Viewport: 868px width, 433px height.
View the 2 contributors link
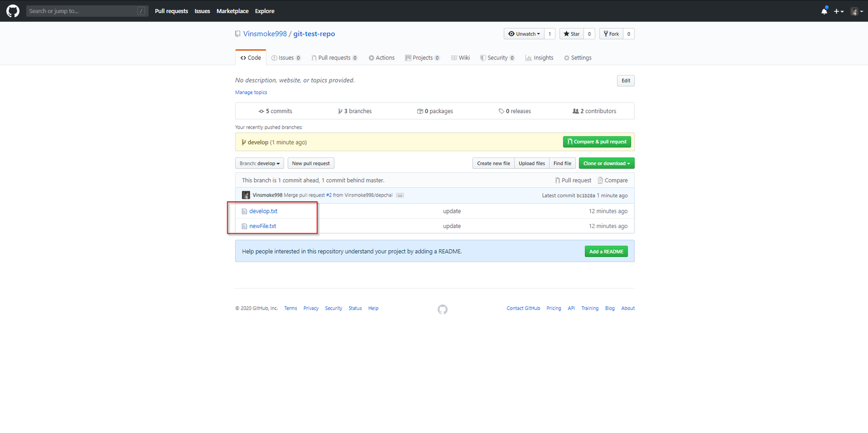point(594,111)
